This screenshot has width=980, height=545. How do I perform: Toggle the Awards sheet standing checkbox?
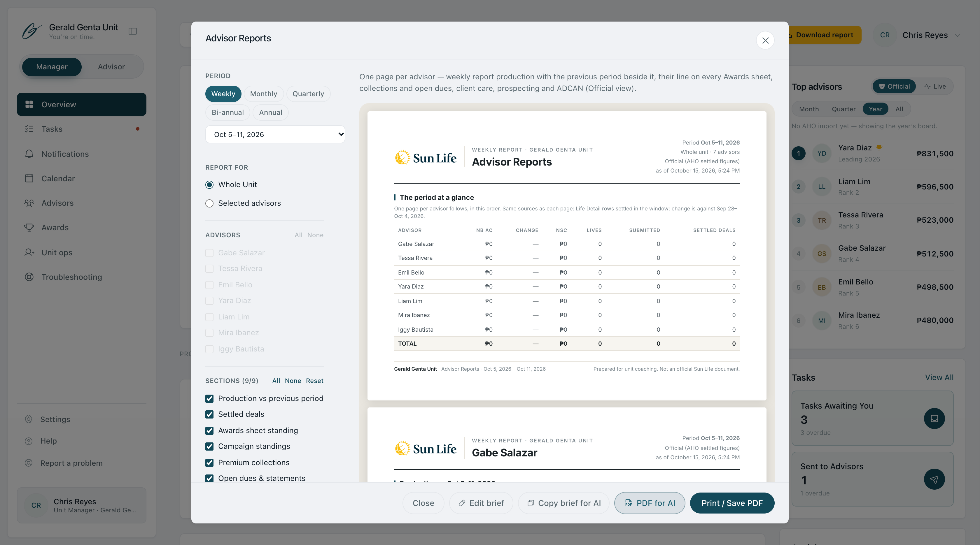pos(209,430)
